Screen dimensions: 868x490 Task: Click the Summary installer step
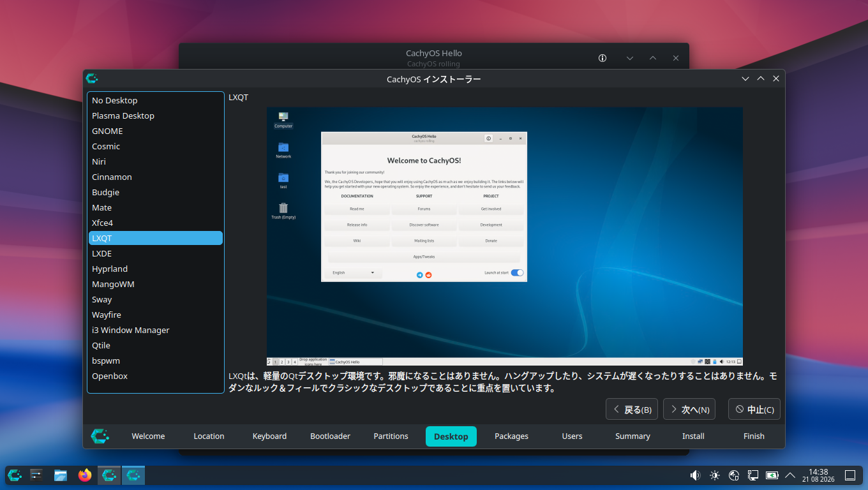click(x=632, y=436)
